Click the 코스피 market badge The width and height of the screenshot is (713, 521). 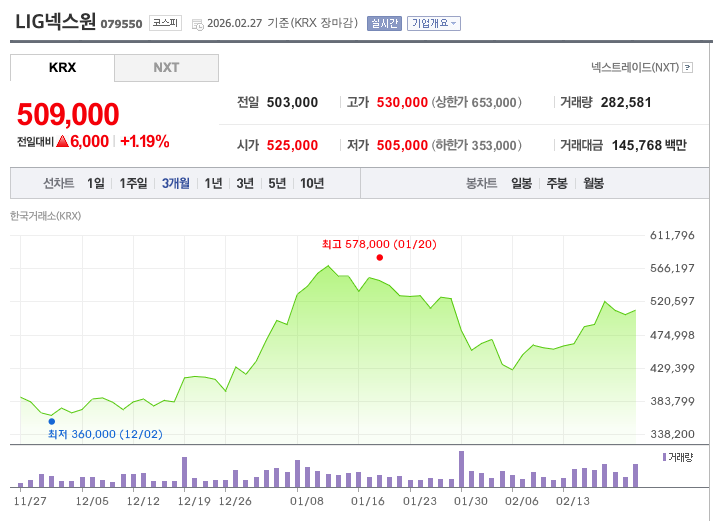pos(166,23)
